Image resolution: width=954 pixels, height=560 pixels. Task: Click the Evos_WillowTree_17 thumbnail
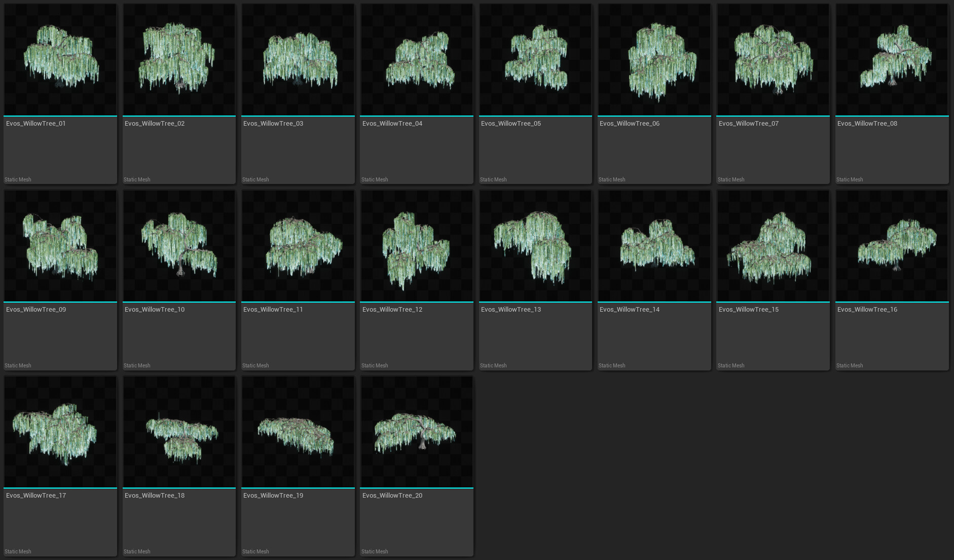tap(60, 432)
